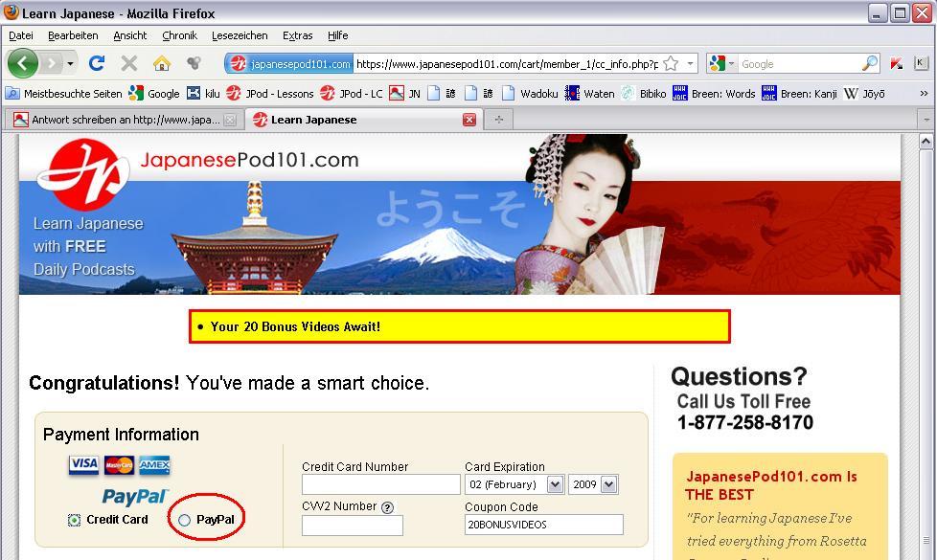
Task: Open the new tab plus button
Action: pos(498,120)
